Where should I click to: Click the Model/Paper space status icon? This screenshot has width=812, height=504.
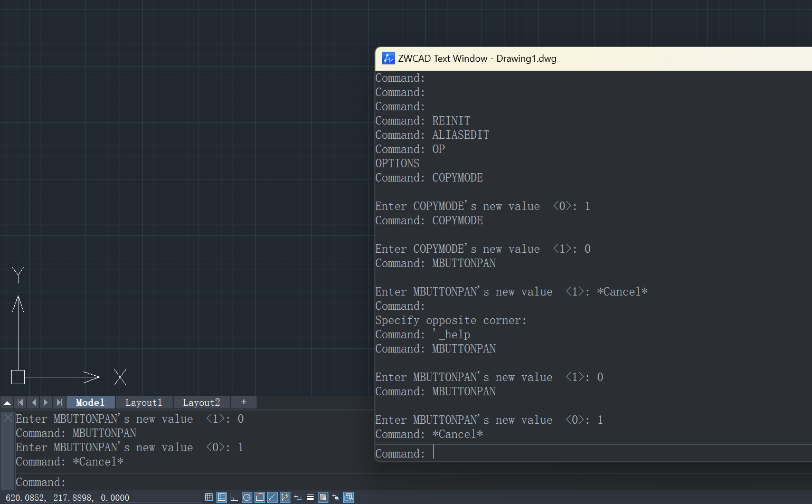348,497
